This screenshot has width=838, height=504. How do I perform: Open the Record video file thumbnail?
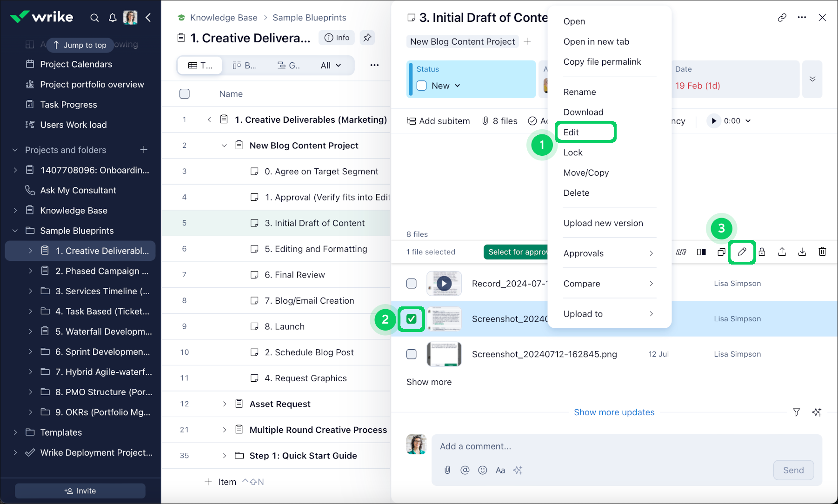tap(444, 284)
